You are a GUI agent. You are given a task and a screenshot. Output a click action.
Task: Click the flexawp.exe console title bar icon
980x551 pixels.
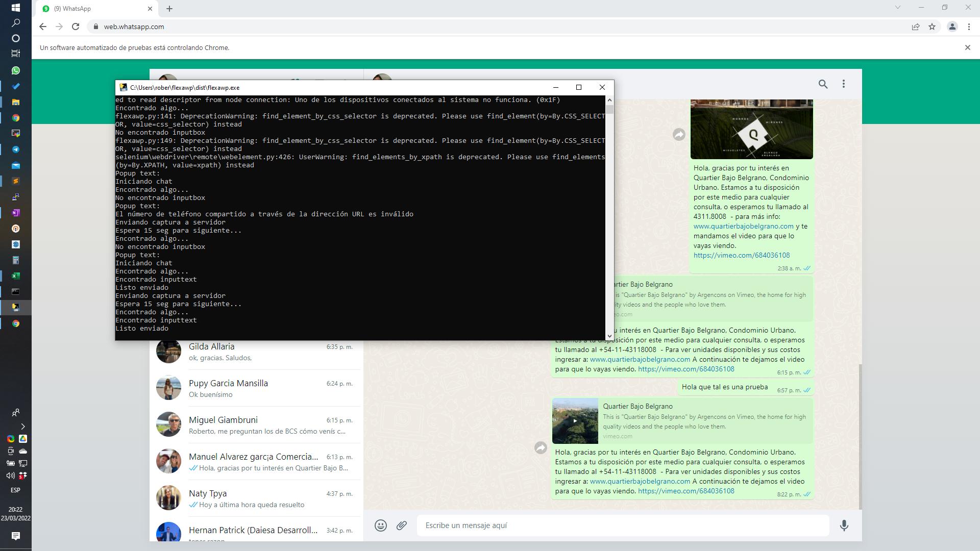point(123,88)
